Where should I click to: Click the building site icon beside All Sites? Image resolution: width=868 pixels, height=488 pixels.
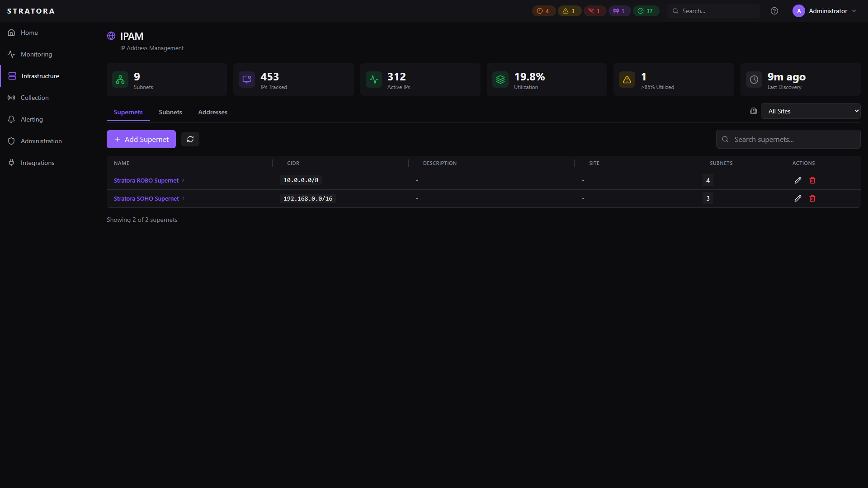point(754,111)
